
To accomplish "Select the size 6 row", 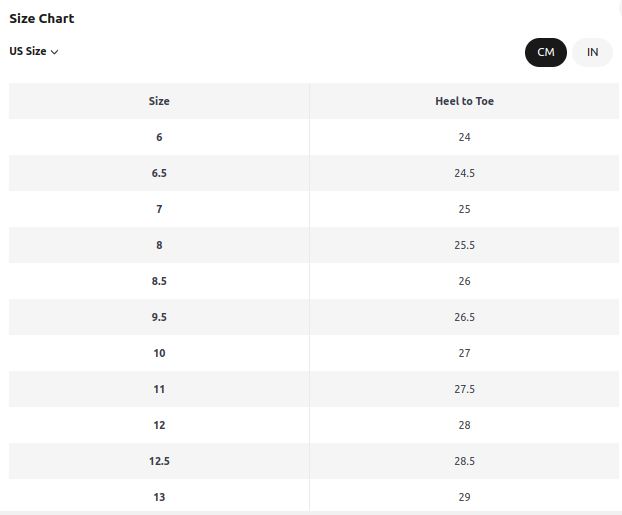I will point(314,137).
